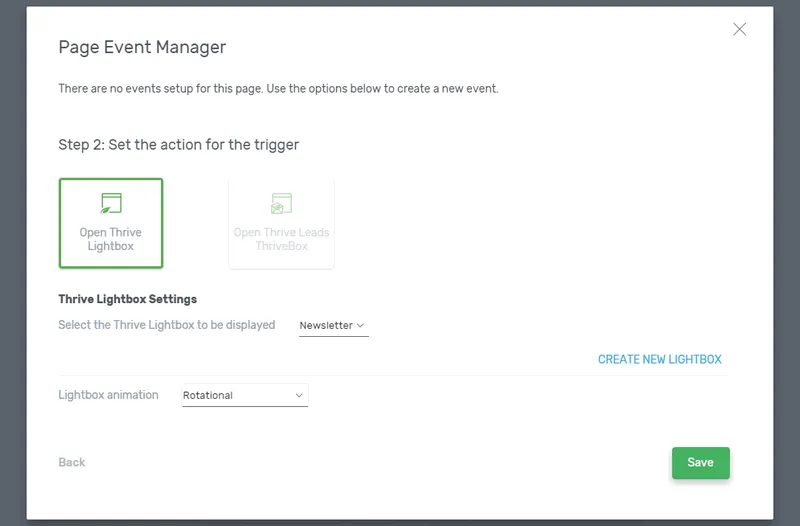Click the CREATE NEW LIGHTBOX link

point(660,359)
